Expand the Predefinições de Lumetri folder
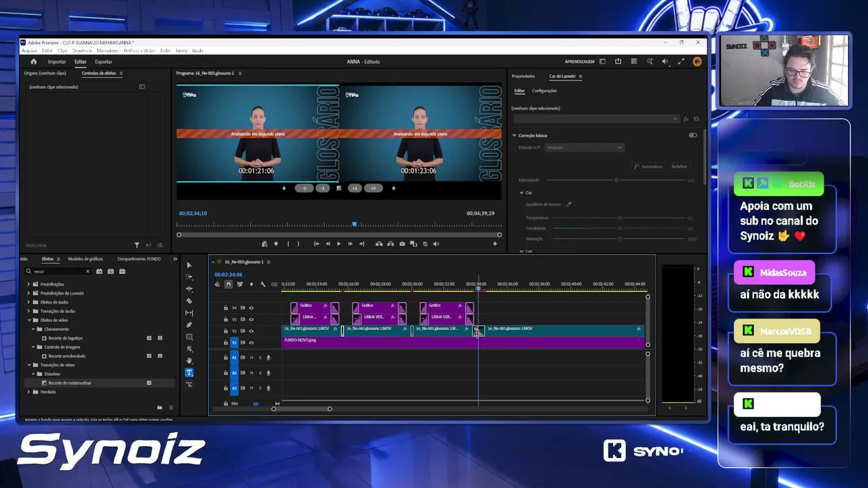868x488 pixels. (x=28, y=293)
